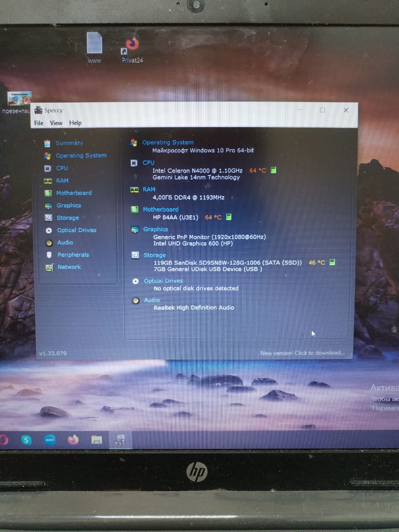This screenshot has height=532, width=399.
Task: Select the Peripherals mouse icon in sidebar
Action: [49, 255]
